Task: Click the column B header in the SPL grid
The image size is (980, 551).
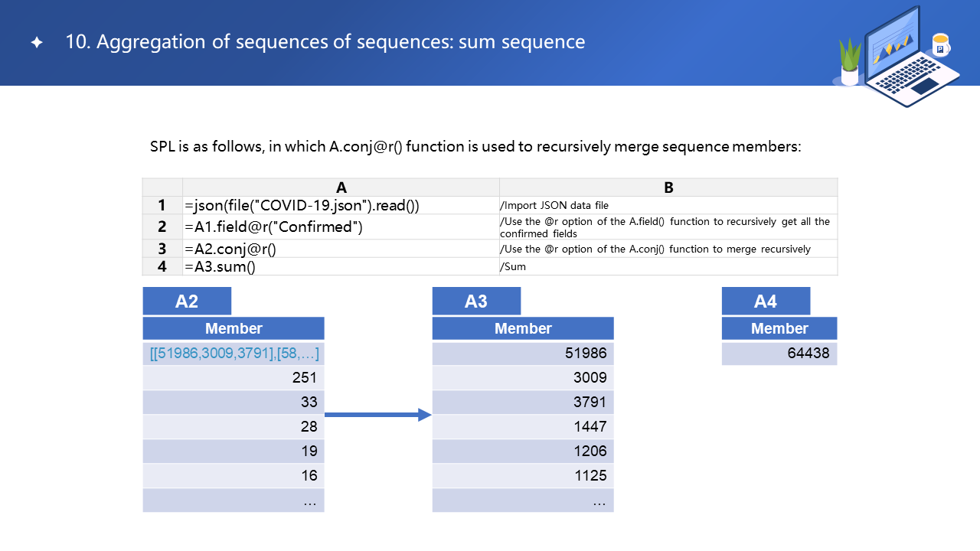Action: (668, 187)
